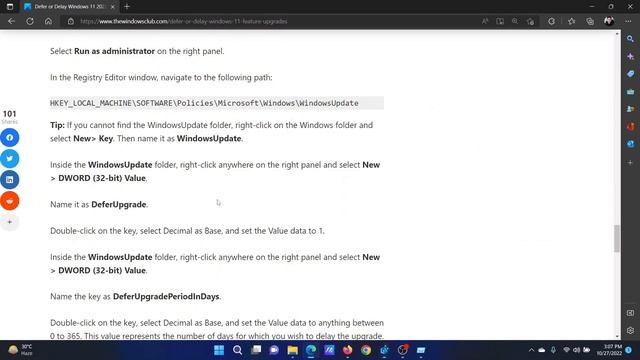Open Edge sidebar Games icon
Viewport: 640px width, 360px height.
tap(630, 109)
